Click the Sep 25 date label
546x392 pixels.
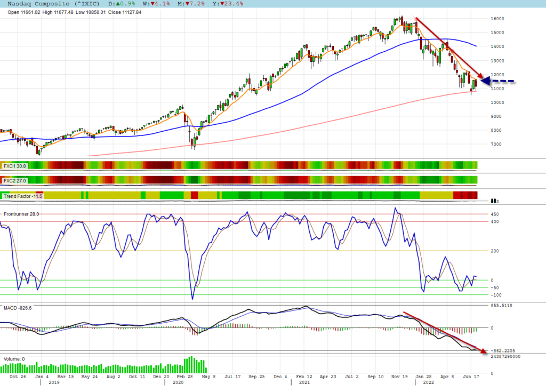click(x=256, y=377)
